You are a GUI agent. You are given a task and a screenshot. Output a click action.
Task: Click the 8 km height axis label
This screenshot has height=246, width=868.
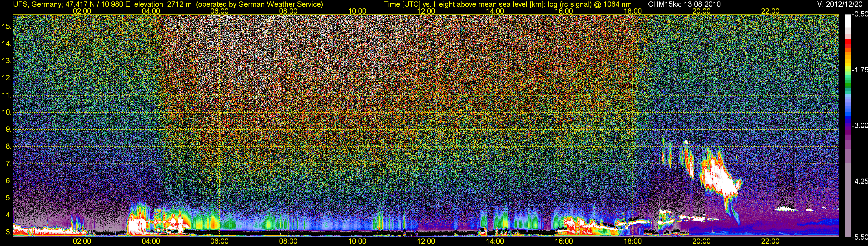pos(8,147)
